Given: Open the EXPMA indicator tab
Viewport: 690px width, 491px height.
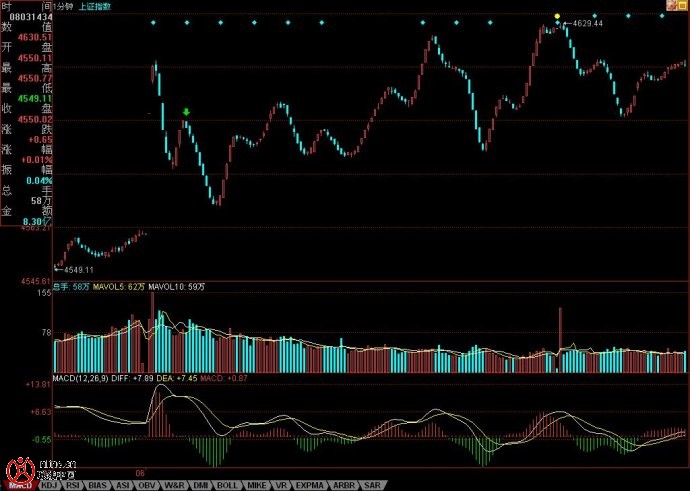Looking at the screenshot, I should (312, 485).
